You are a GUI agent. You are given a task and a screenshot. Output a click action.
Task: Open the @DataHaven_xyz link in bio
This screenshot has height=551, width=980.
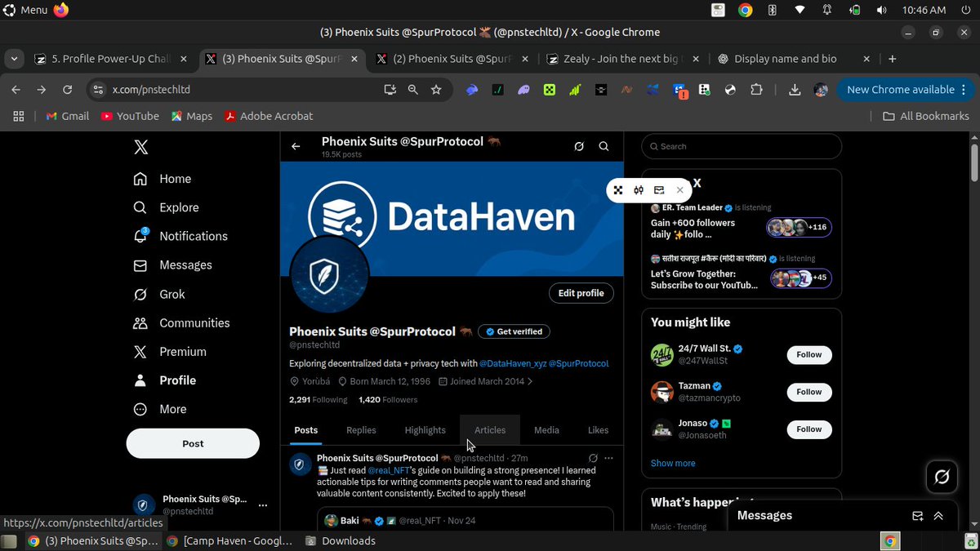tap(512, 363)
